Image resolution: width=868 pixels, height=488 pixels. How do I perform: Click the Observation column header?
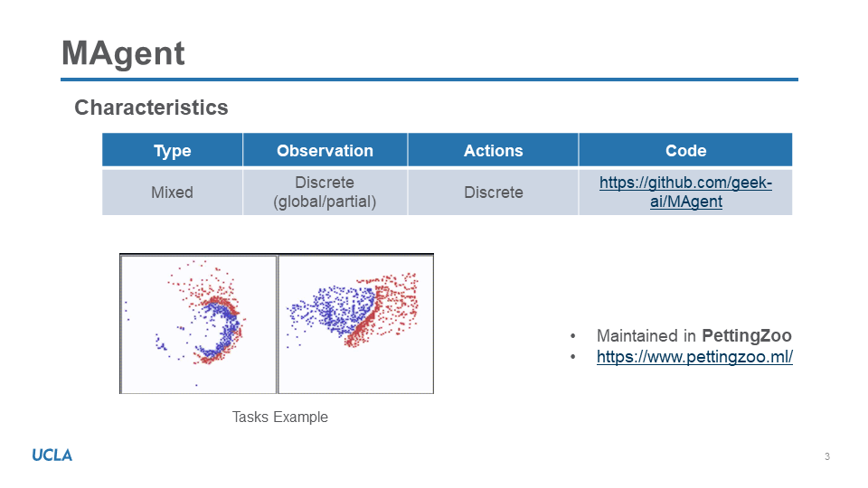tap(325, 151)
